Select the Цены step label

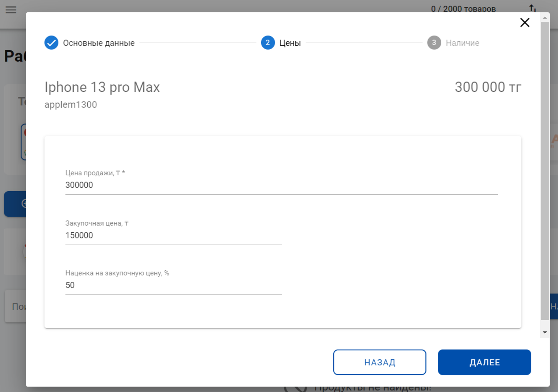click(x=290, y=43)
